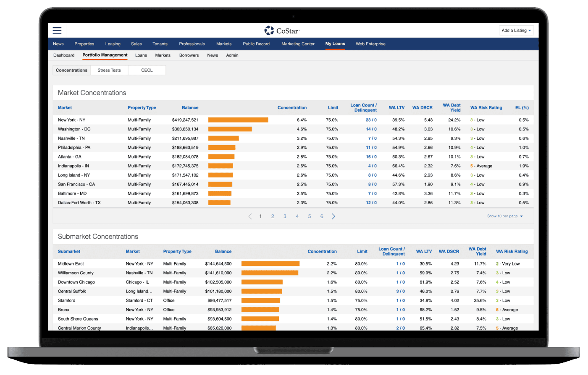Switch to the Borrowers tab
This screenshot has width=588, height=375.
pos(189,55)
